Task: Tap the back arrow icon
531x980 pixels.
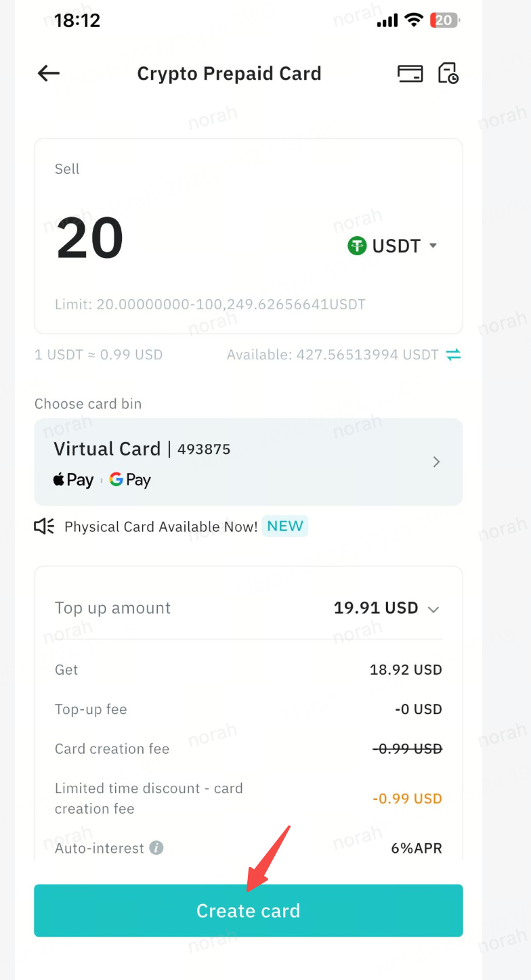Action: [x=49, y=73]
